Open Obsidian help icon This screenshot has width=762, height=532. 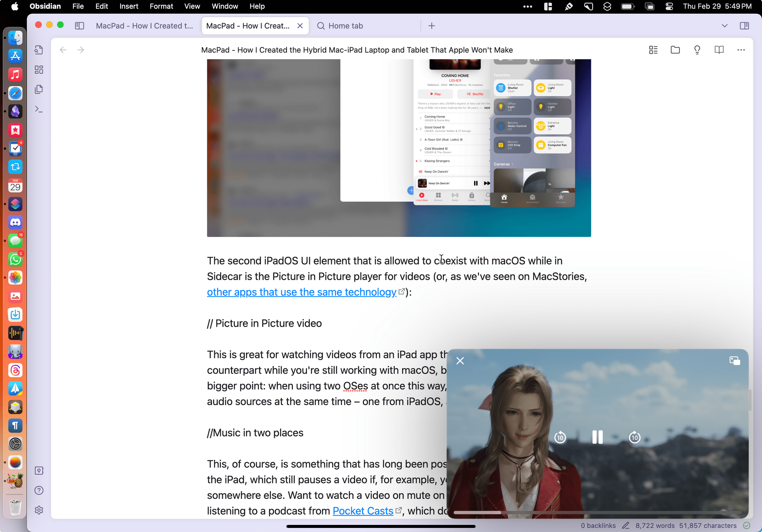39,490
